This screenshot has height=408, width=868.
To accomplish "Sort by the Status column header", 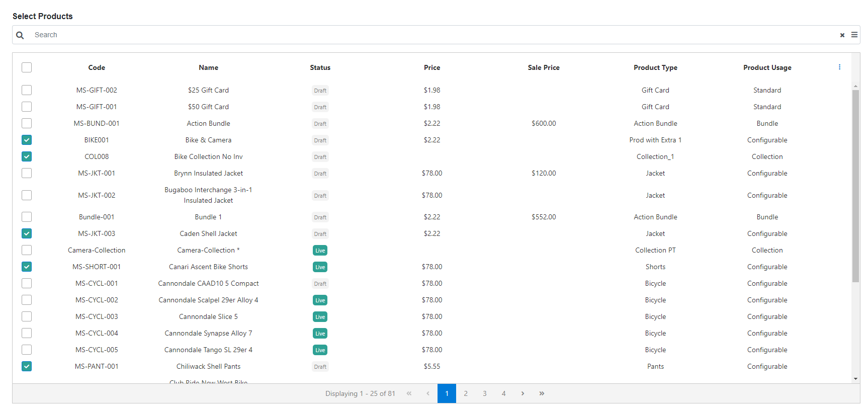I will click(320, 67).
